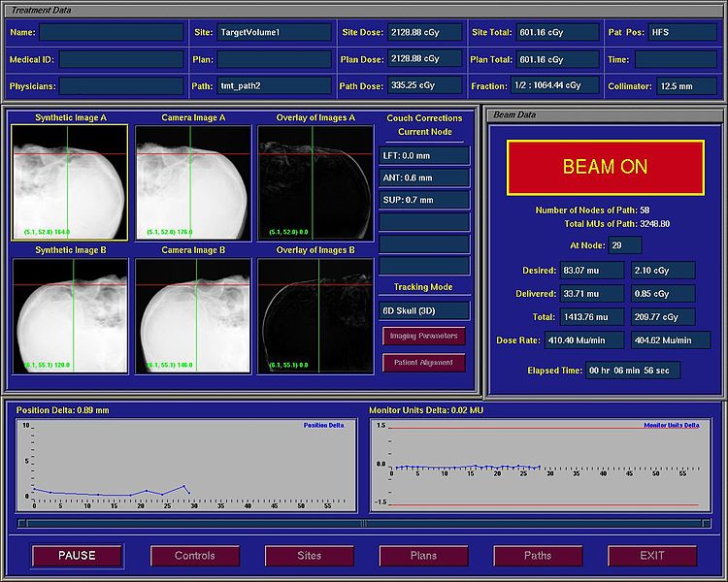The image size is (728, 582).
Task: Click the horizontal scrollbar below the graphs
Action: point(364,524)
